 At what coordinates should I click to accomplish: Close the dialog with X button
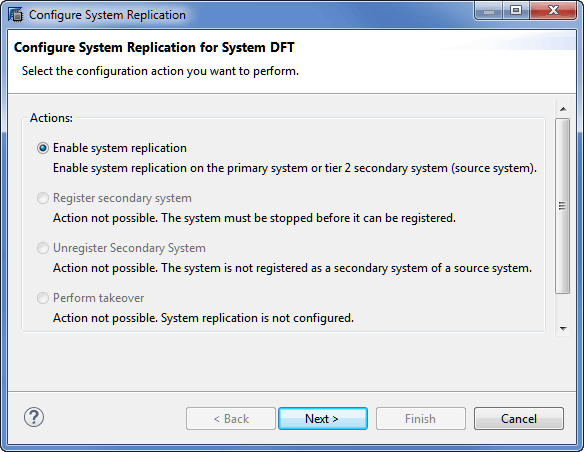553,10
